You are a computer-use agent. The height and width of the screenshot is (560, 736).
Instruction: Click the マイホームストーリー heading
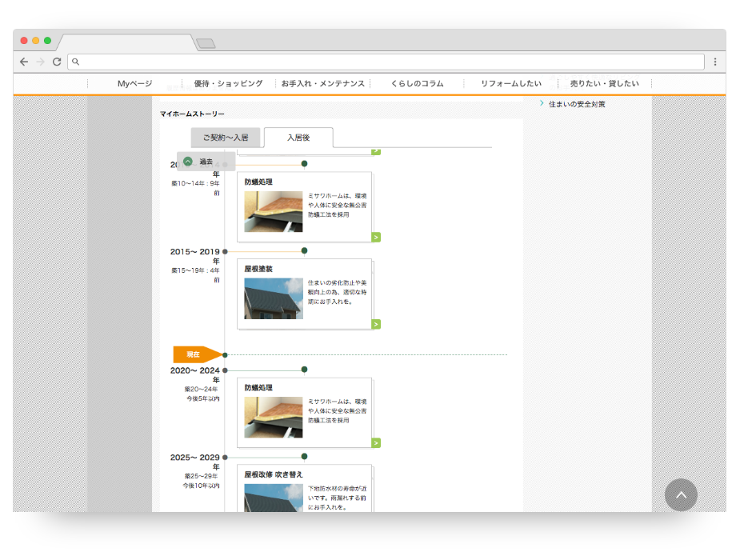[x=192, y=114]
